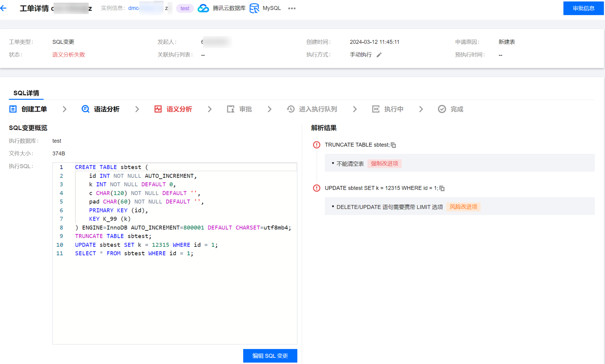Click the chevron after 创建工单 step

click(x=65, y=109)
